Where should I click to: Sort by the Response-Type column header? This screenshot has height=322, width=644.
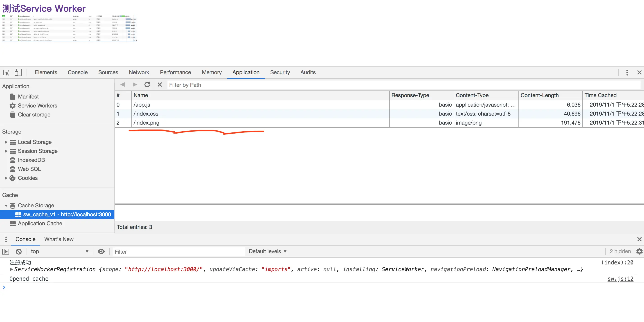(421, 95)
